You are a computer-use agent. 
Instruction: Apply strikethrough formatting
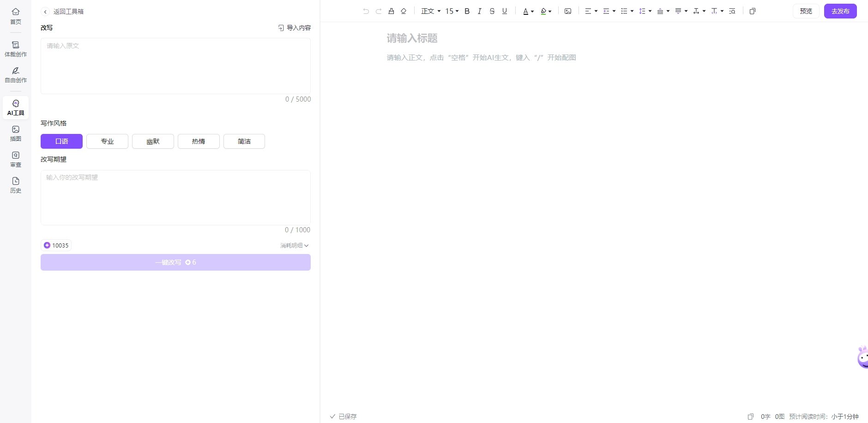[492, 11]
